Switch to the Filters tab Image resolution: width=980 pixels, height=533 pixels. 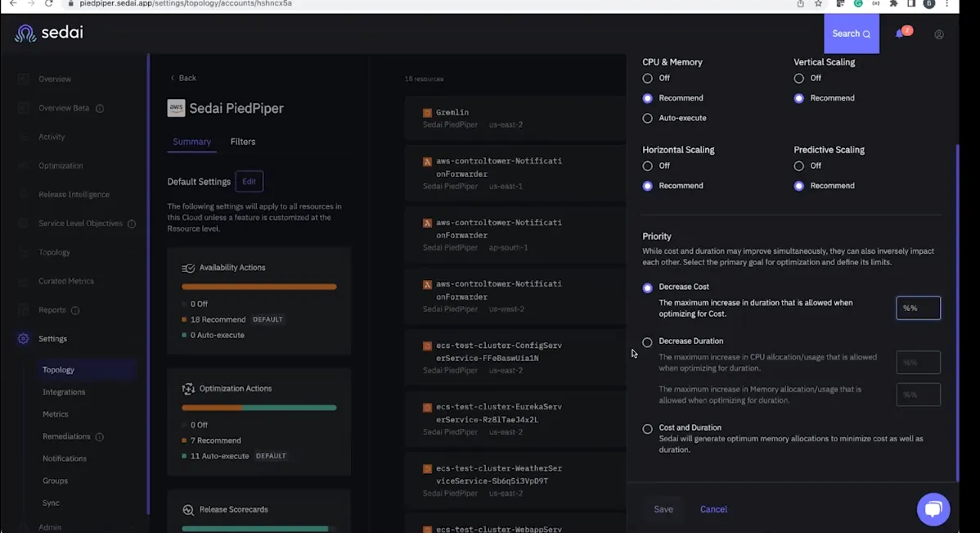pyautogui.click(x=242, y=142)
